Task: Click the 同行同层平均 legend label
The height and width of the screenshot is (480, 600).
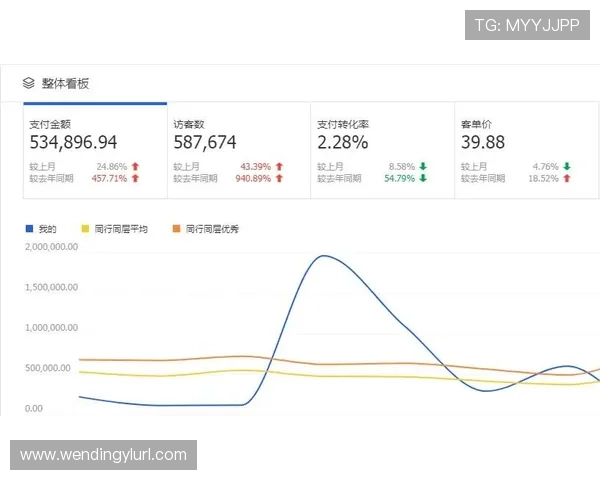Action: click(121, 229)
